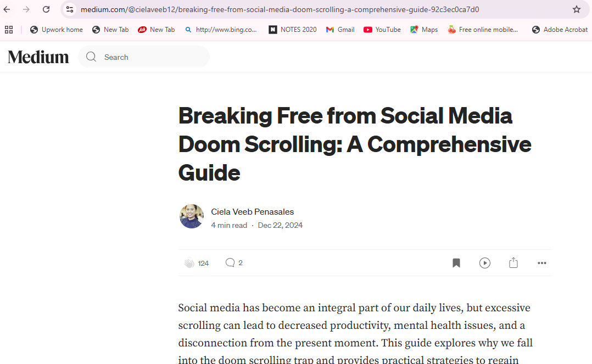Open the YouTube bookmark
592x364 pixels.
point(382,30)
